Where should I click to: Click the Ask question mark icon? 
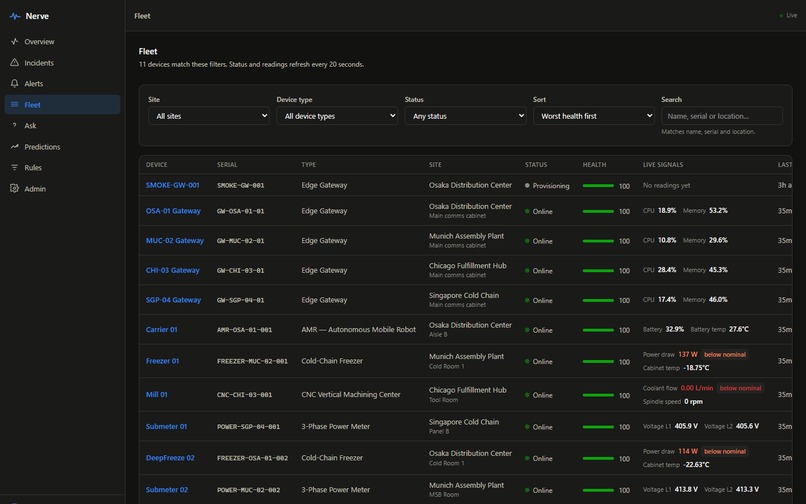14,125
